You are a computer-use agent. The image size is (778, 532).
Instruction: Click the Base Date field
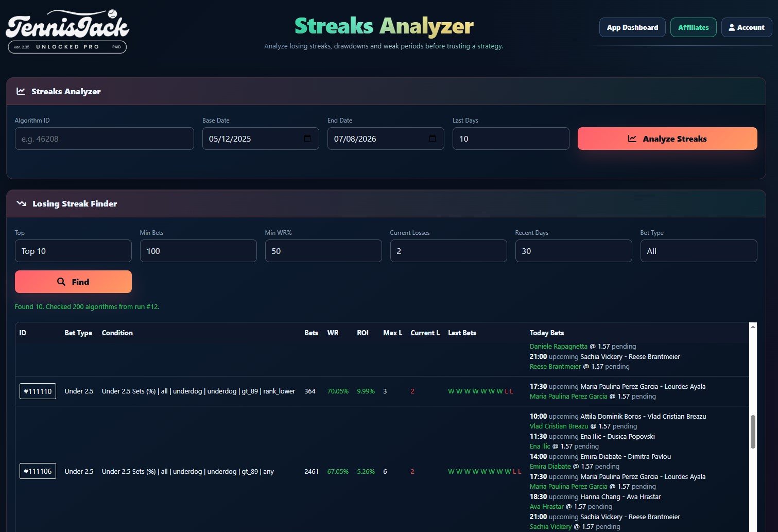pos(261,139)
